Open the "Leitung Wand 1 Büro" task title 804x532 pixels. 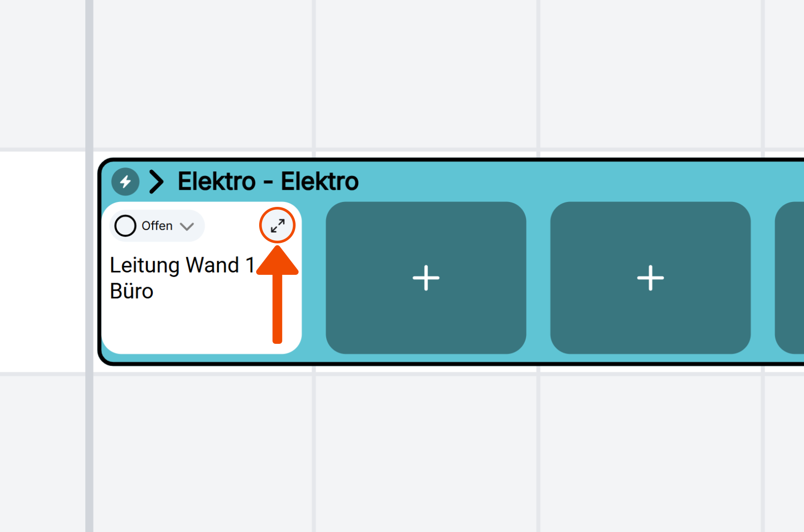point(181,278)
